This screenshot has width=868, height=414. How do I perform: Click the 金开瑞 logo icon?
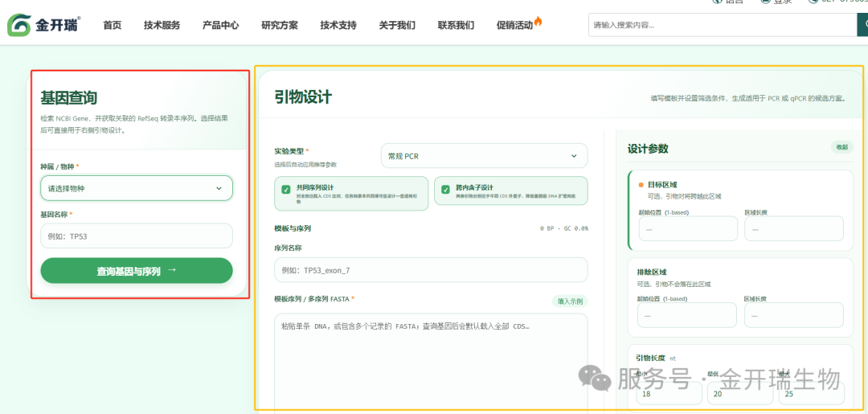coord(19,26)
